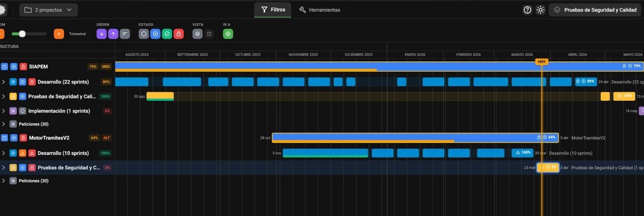The height and width of the screenshot is (216, 644).
Task: Click the long blue sprint bar starting 3 nov
Action: pyautogui.click(x=326, y=153)
